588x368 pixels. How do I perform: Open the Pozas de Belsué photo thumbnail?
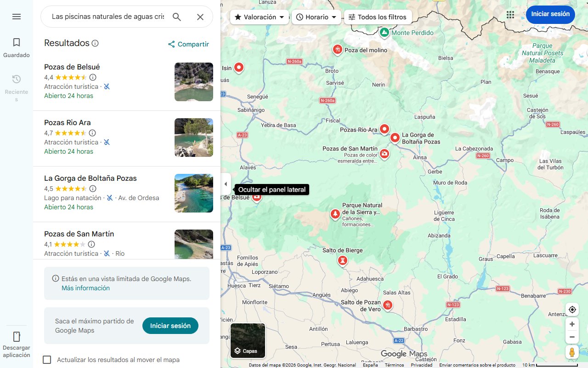193,82
